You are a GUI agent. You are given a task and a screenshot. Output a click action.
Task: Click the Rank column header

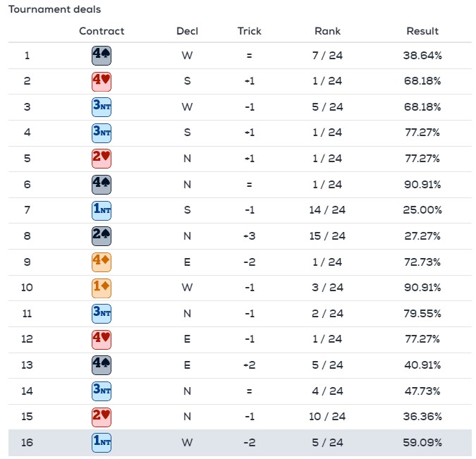(x=327, y=31)
